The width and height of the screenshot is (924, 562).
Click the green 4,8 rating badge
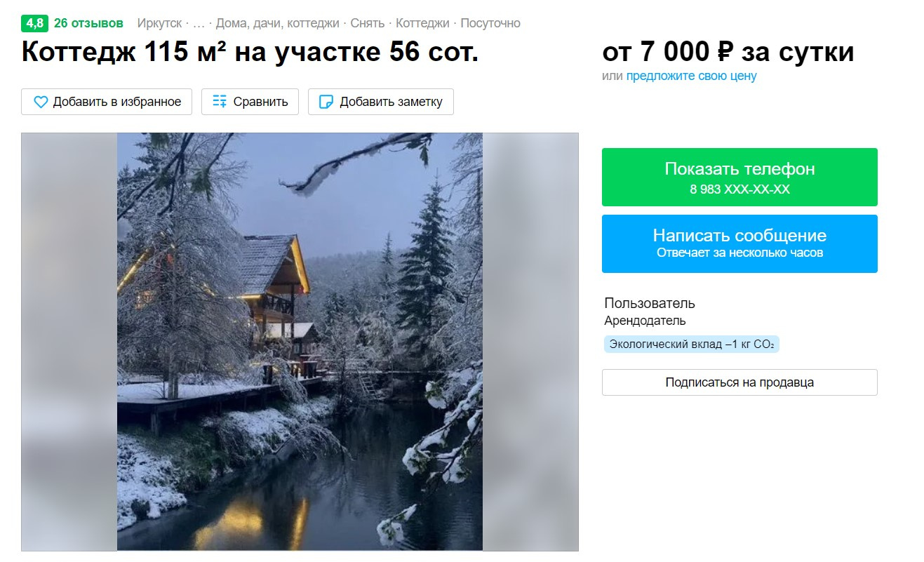pos(34,23)
